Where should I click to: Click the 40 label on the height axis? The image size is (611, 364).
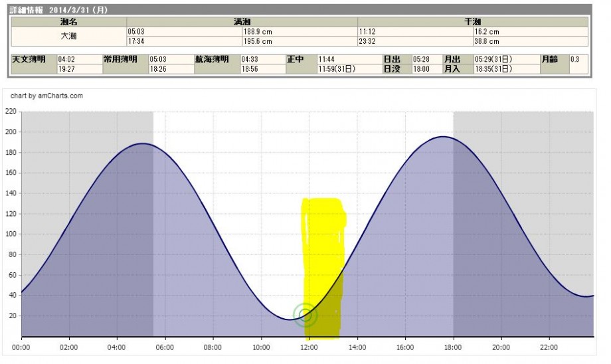[x=12, y=295]
